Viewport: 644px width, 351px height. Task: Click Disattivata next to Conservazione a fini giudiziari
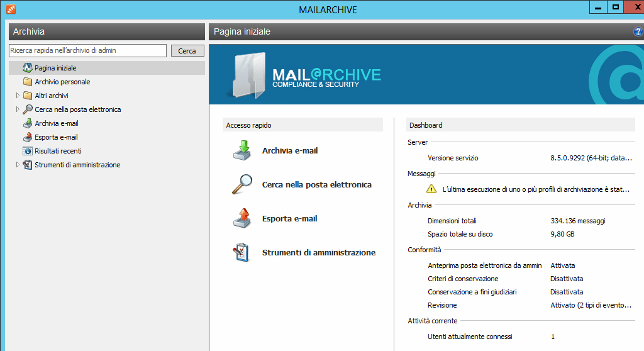(567, 292)
